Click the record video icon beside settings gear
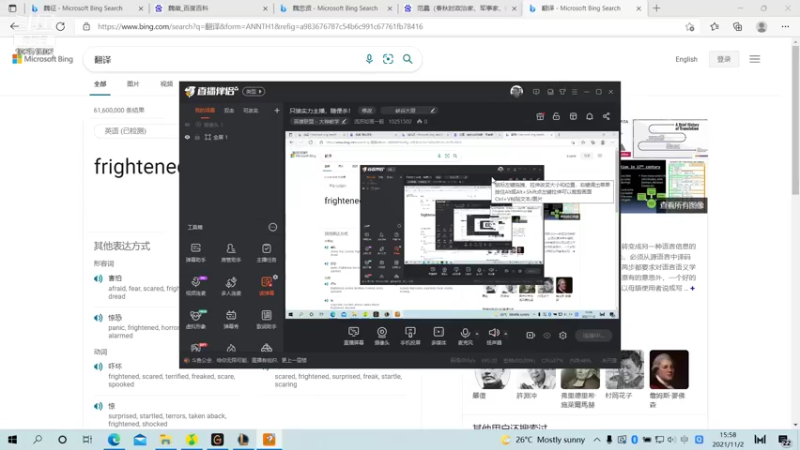Image resolution: width=800 pixels, height=450 pixels. pos(531,335)
